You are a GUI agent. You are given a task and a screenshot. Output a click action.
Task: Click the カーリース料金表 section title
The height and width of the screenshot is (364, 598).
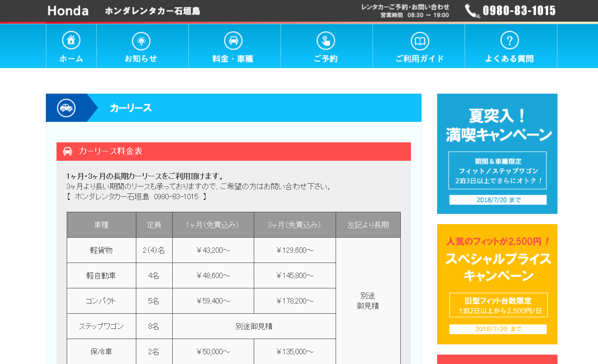[111, 151]
